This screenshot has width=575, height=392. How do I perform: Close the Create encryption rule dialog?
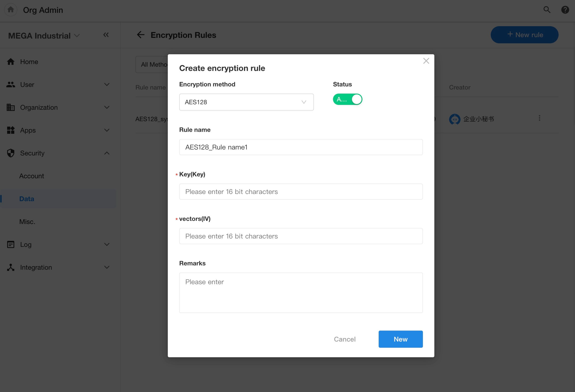click(426, 61)
